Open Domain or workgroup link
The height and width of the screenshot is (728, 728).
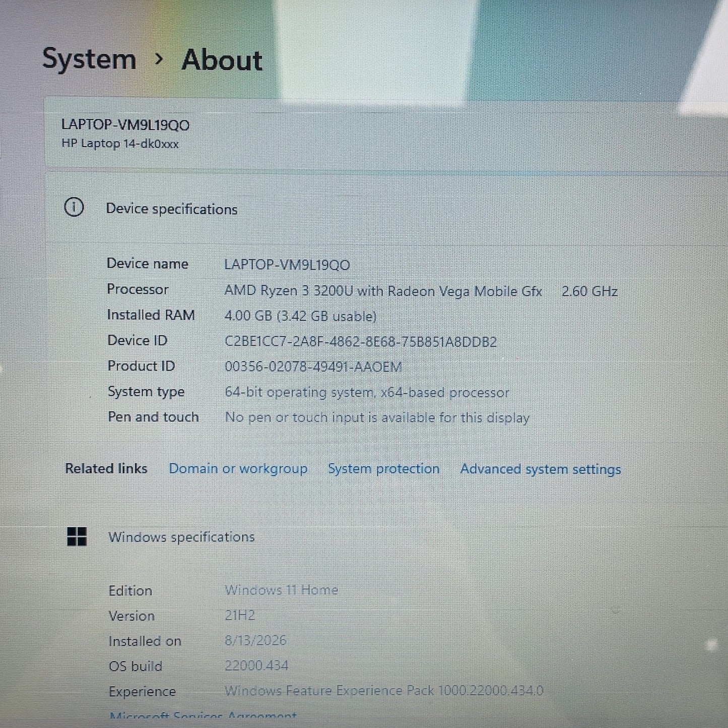pos(238,469)
